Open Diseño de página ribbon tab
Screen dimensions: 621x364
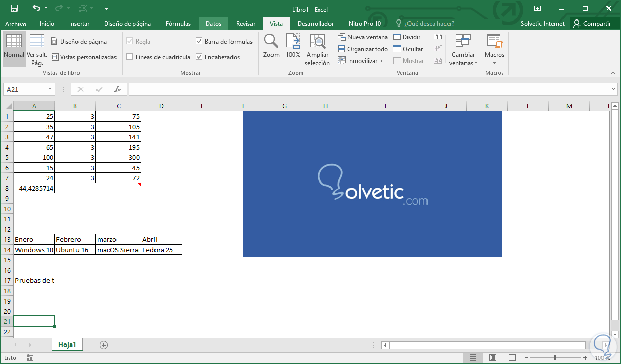127,24
